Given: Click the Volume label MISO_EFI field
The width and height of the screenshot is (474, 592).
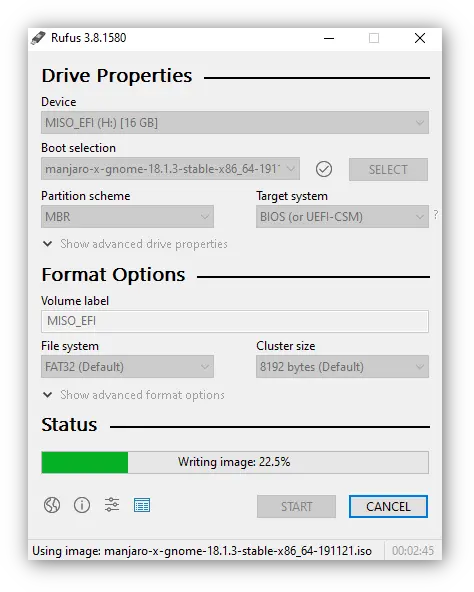Looking at the screenshot, I should 235,321.
